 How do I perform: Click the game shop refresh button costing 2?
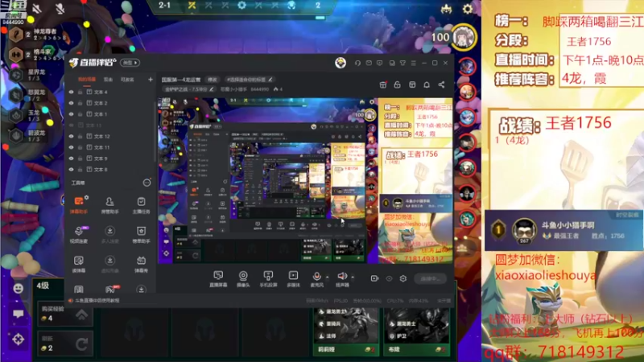[65, 343]
